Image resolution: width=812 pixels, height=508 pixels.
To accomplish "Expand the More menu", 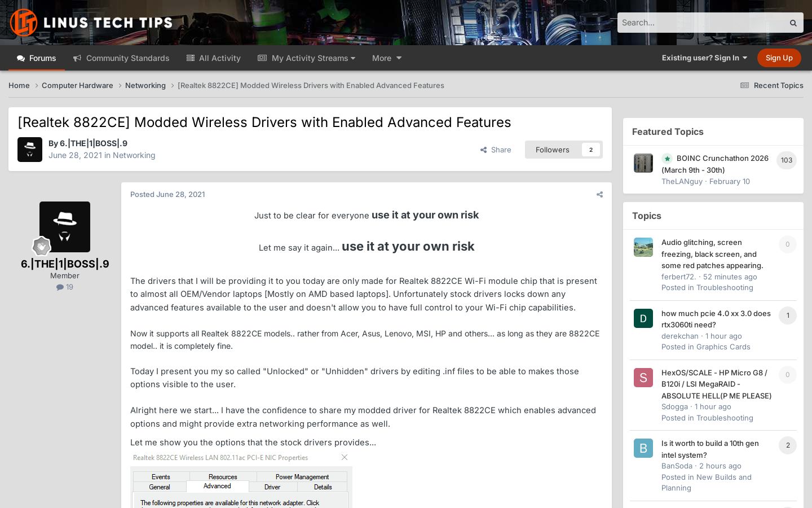I will [x=387, y=58].
